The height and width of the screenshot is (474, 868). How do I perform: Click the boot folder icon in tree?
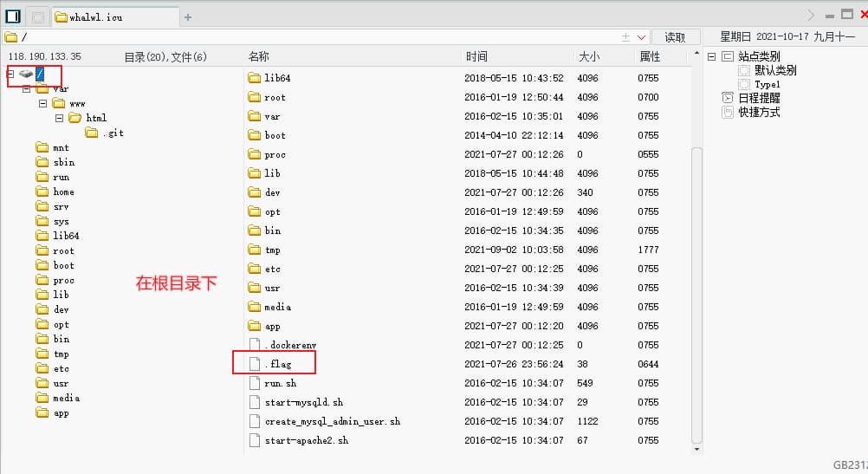click(42, 265)
